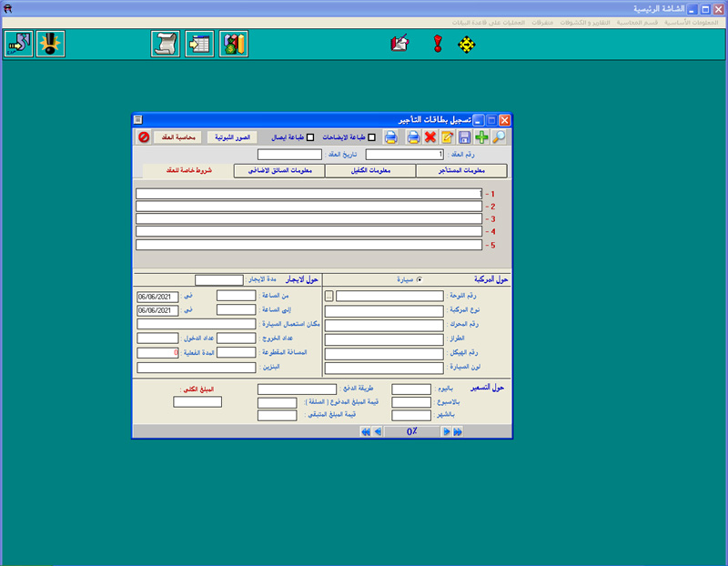
Task: Click the pencil edit-record icon
Action: pyautogui.click(x=447, y=137)
